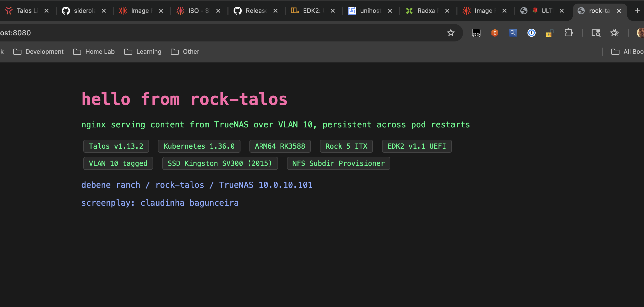This screenshot has width=644, height=307.
Task: Close the Releases tab
Action: point(275,11)
